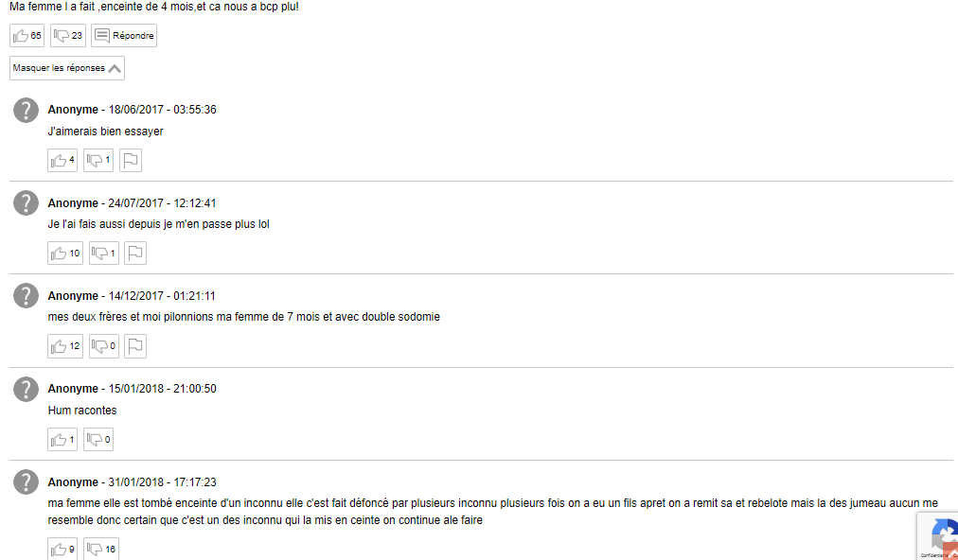Viewport: 958px width, 560px height.
Task: Like the top comment with 65 upvotes
Action: pyautogui.click(x=27, y=35)
